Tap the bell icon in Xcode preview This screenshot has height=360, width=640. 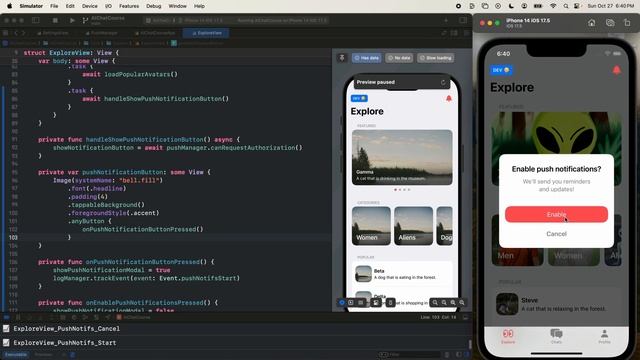449,98
